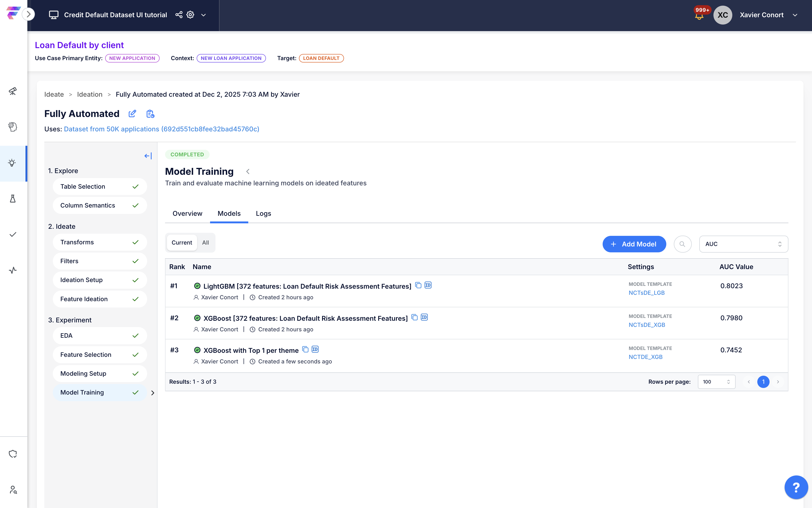Select the Current models toggle
The width and height of the screenshot is (812, 508).
tap(182, 243)
